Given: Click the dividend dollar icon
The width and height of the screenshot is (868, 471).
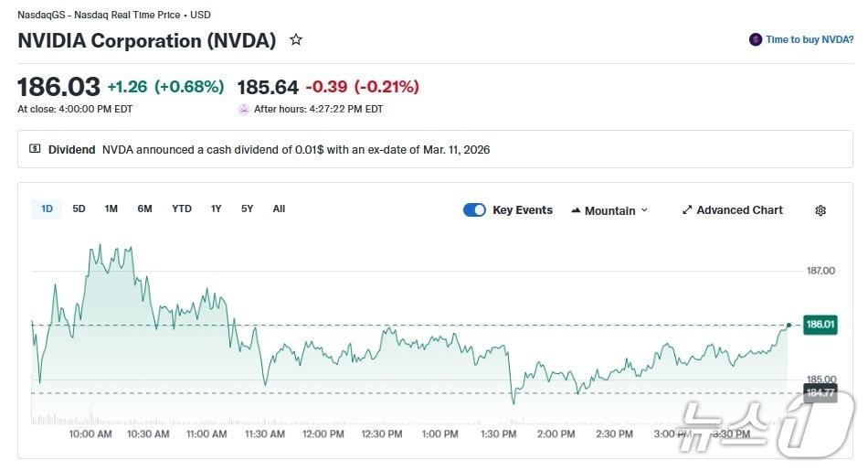Looking at the screenshot, I should click(x=36, y=149).
